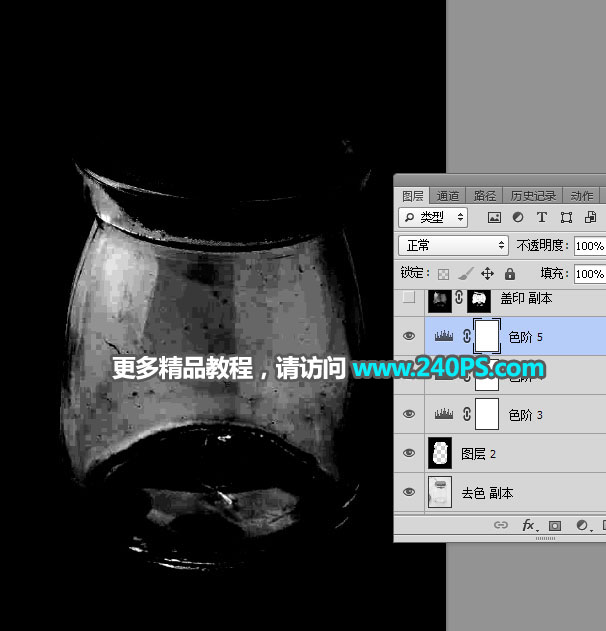Select the layer named 色阶 3
The height and width of the screenshot is (631, 606).
pyautogui.click(x=526, y=415)
